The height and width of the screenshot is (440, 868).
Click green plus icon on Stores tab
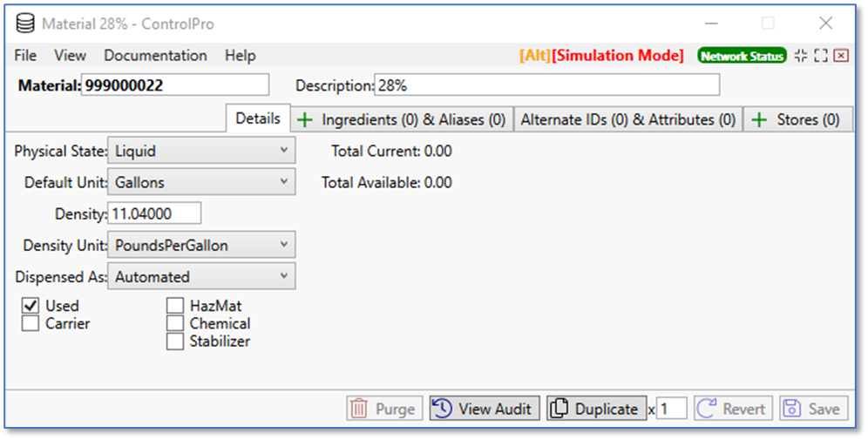click(759, 120)
